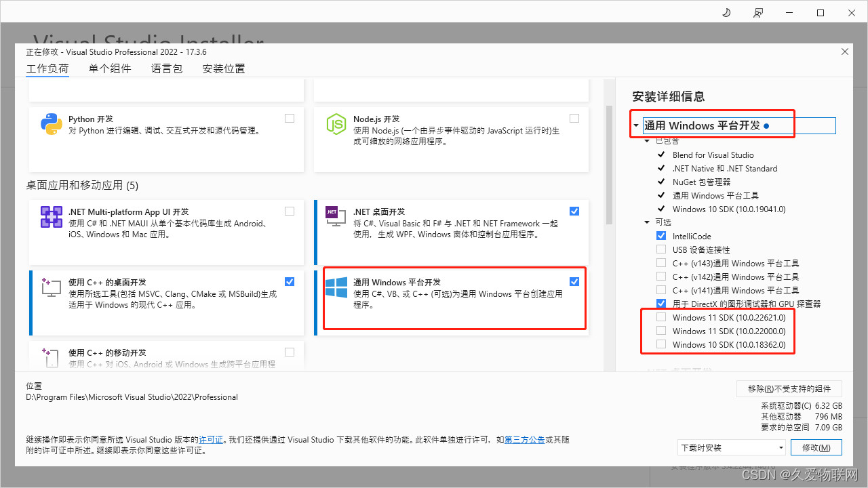Check 使用 C++ 的移动开发 checkbox

tap(290, 352)
